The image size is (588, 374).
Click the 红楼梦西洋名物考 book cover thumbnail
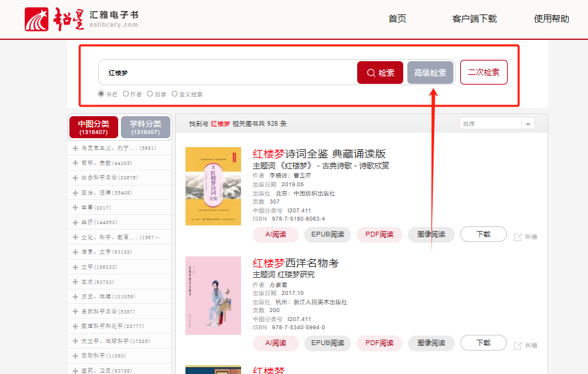pos(213,296)
